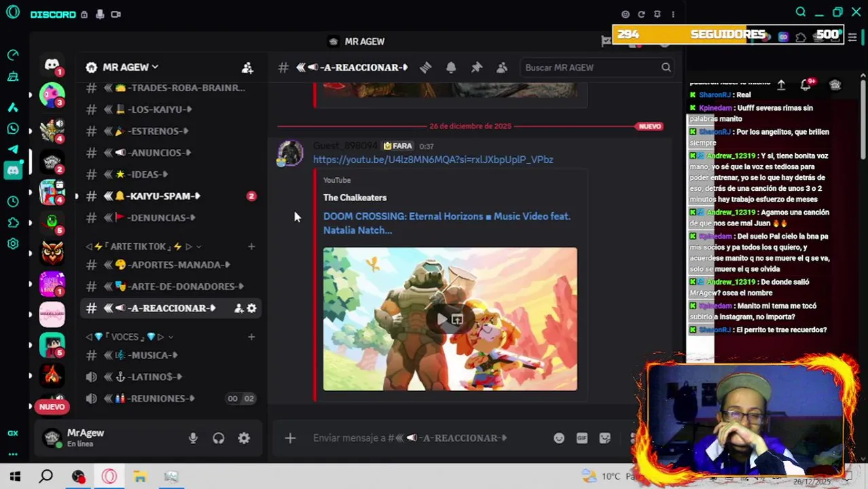Open WhatsApp in the Opera sidebar

tap(13, 128)
